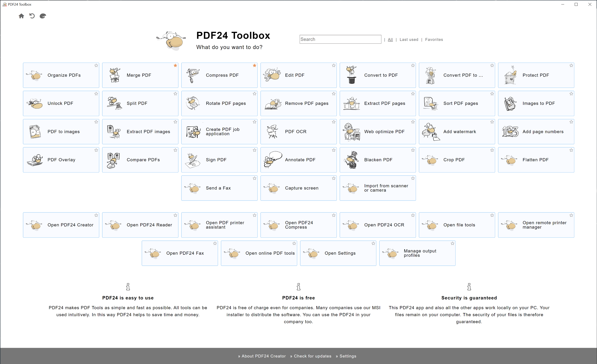
Task: Add Organize PDFs to favorites
Action: click(96, 66)
